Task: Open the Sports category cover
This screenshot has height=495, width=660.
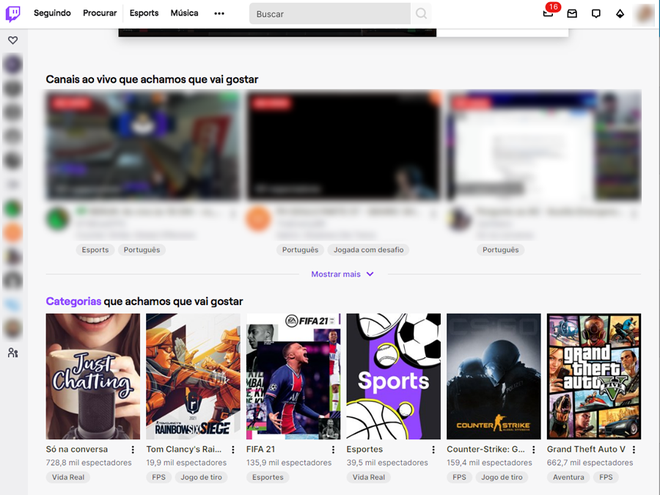Action: click(x=394, y=376)
